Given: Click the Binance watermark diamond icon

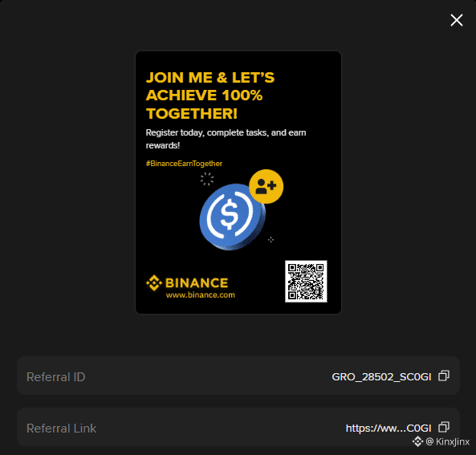Looking at the screenshot, I should (x=417, y=441).
